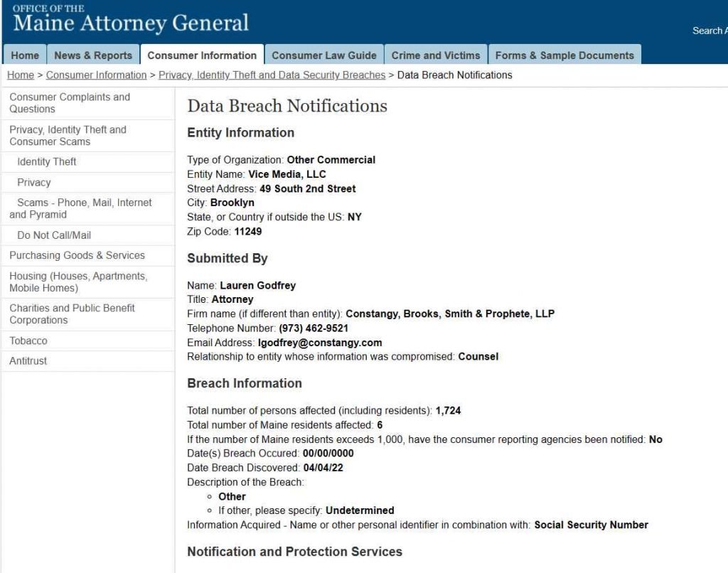Click breach discovered date 04/04/22
Image resolution: width=728 pixels, height=573 pixels.
tap(323, 468)
